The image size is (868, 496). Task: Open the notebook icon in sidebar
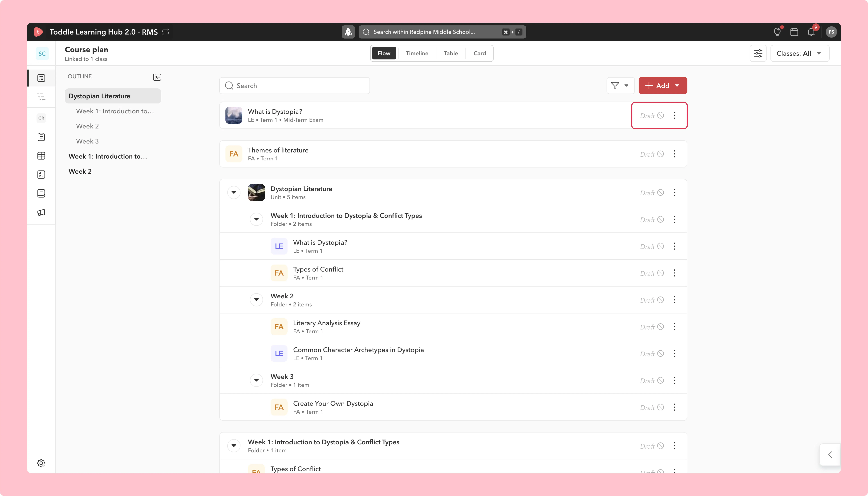click(41, 193)
